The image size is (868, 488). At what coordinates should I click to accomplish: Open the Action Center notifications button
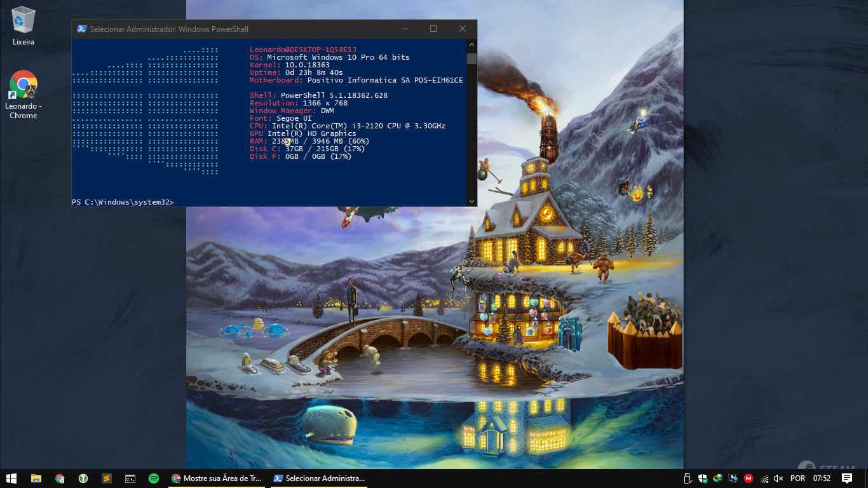pos(847,478)
